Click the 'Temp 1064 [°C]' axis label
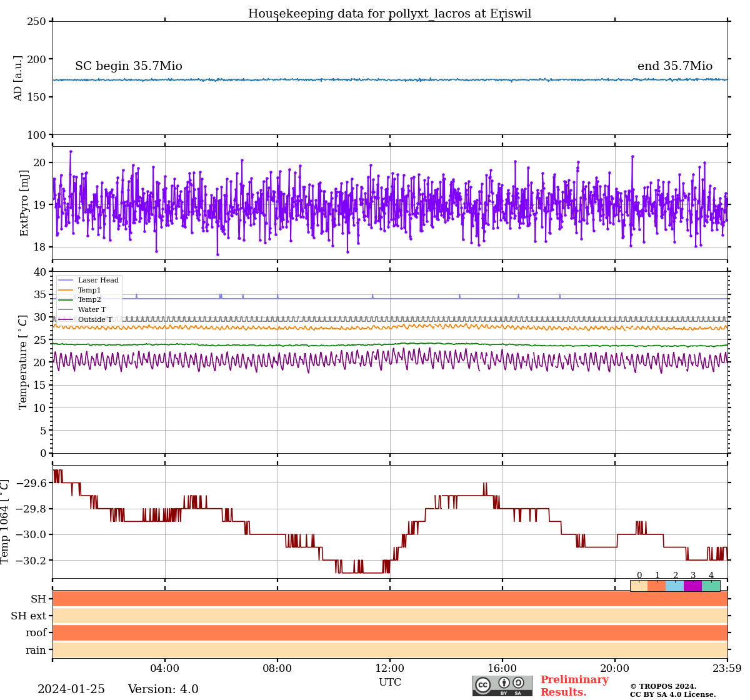The width and height of the screenshot is (750, 700). [5, 522]
